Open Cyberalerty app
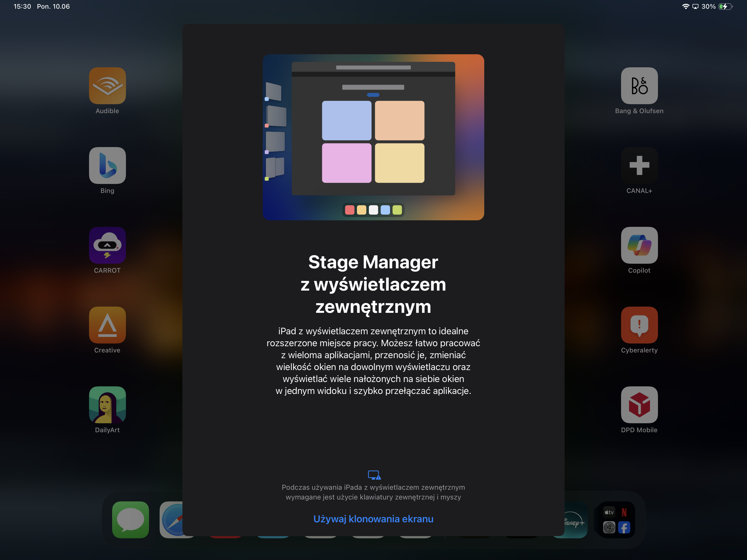 click(639, 325)
